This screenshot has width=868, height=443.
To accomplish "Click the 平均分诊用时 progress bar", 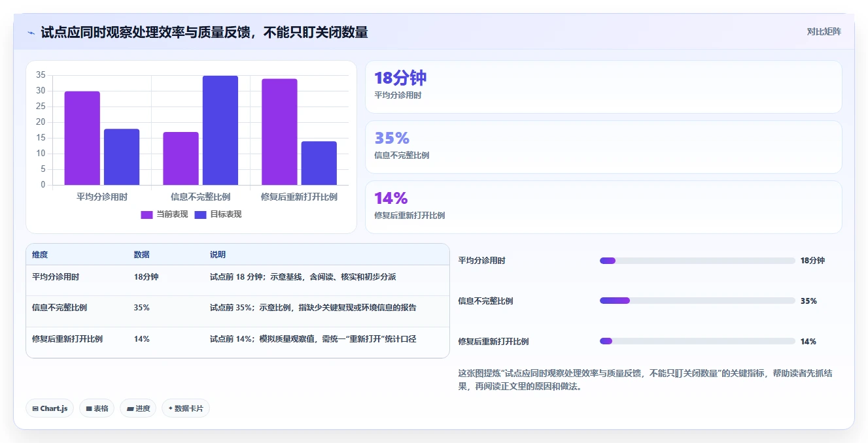I will tap(697, 261).
